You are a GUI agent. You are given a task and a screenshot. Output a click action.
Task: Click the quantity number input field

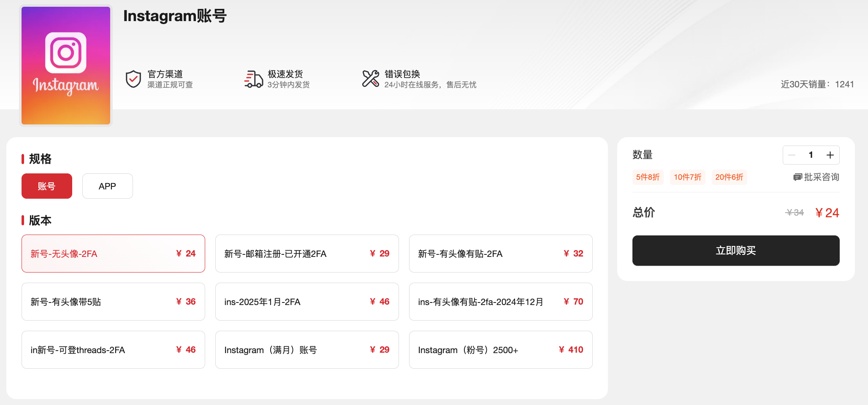click(811, 155)
